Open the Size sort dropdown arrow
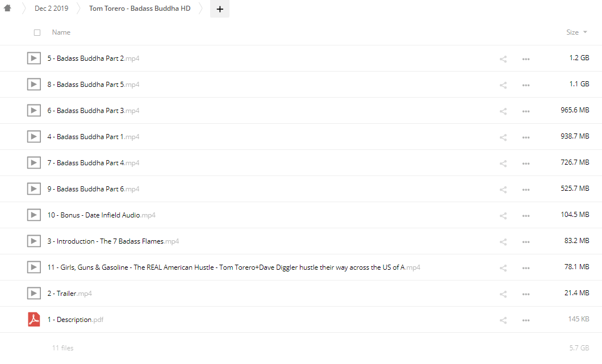This screenshot has width=602, height=364. pos(585,32)
